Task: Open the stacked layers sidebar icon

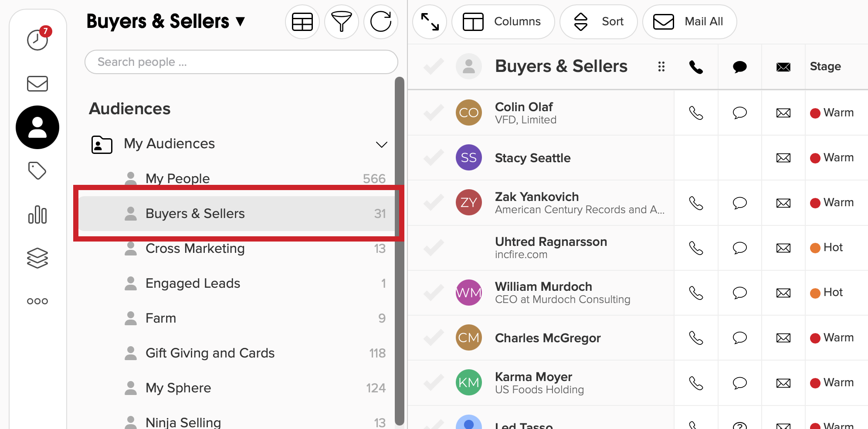Action: [37, 258]
